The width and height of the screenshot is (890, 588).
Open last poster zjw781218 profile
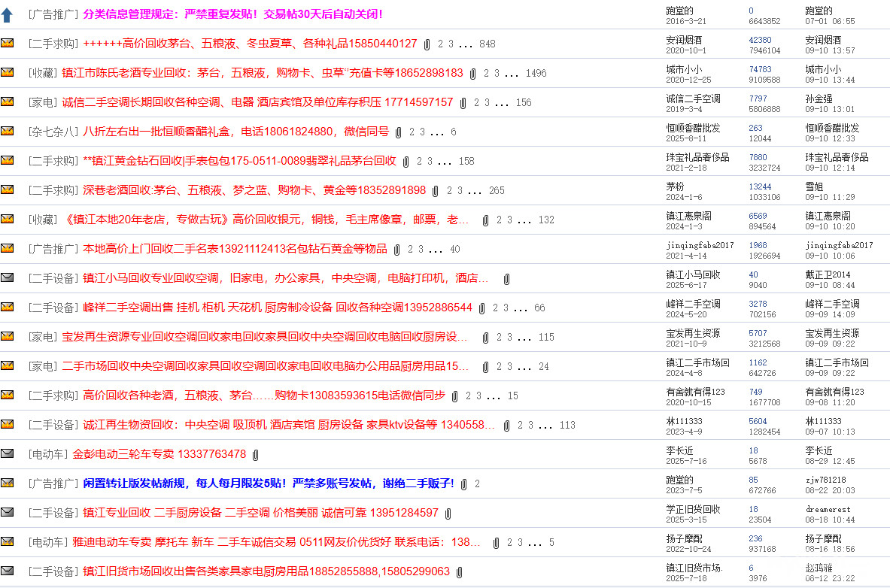pos(825,480)
